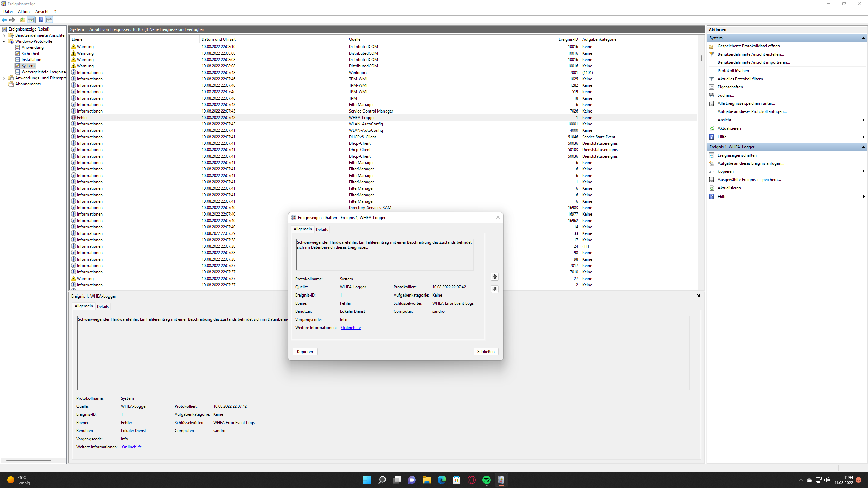
Task: Collapse the Windows-Protokolle tree node
Action: coord(4,41)
